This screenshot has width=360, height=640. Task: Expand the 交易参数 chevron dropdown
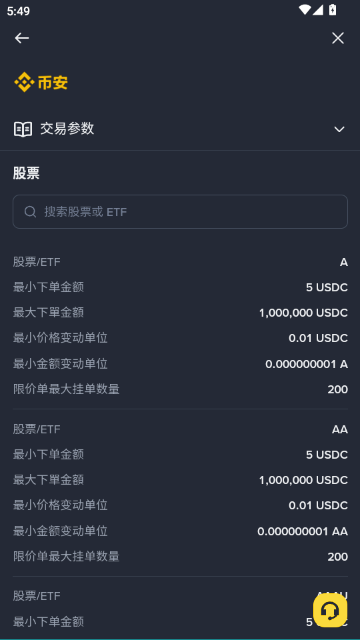[339, 129]
